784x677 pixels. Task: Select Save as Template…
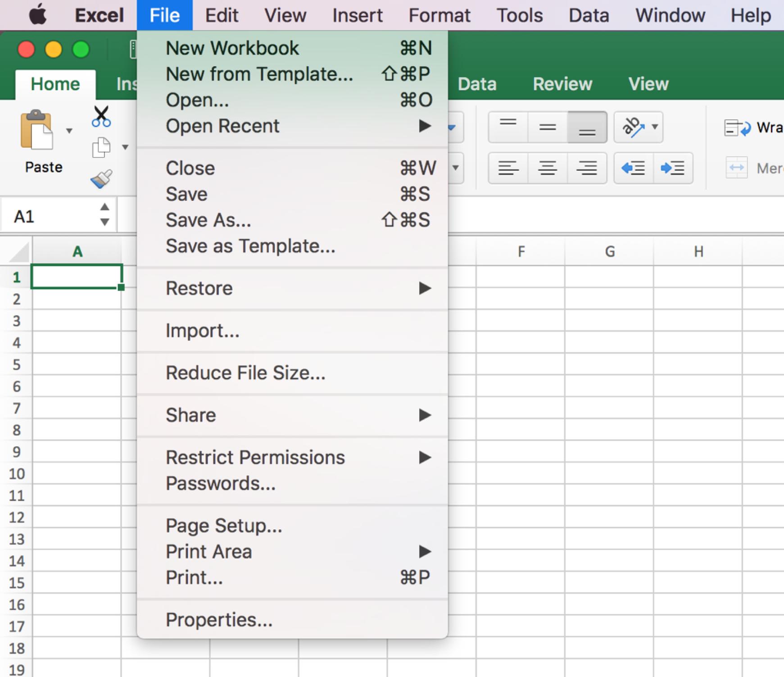292,246
